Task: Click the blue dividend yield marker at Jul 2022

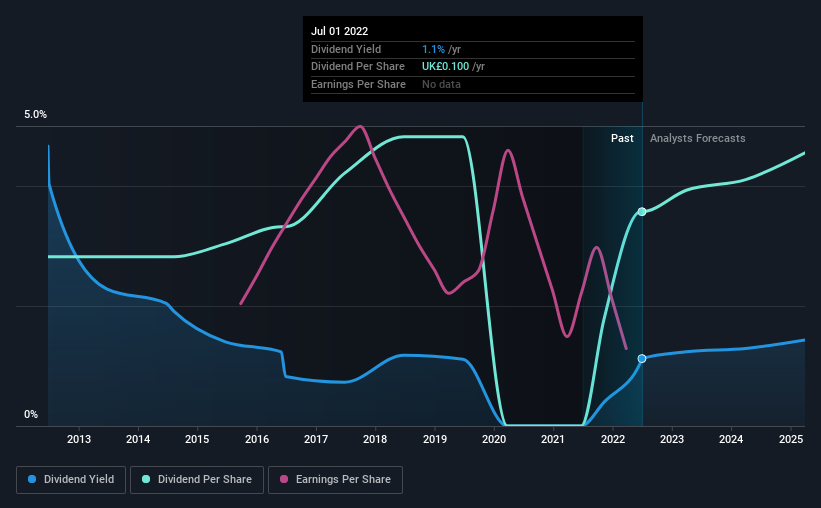Action: [642, 359]
